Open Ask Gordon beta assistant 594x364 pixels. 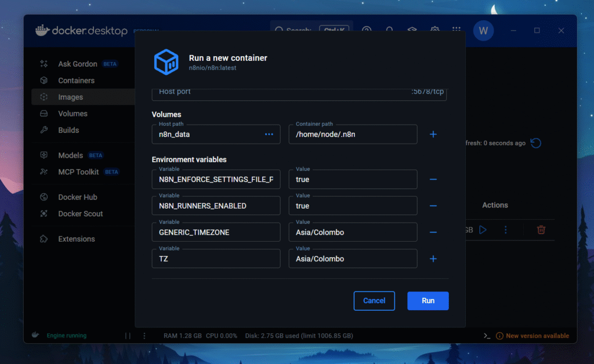[x=78, y=64]
